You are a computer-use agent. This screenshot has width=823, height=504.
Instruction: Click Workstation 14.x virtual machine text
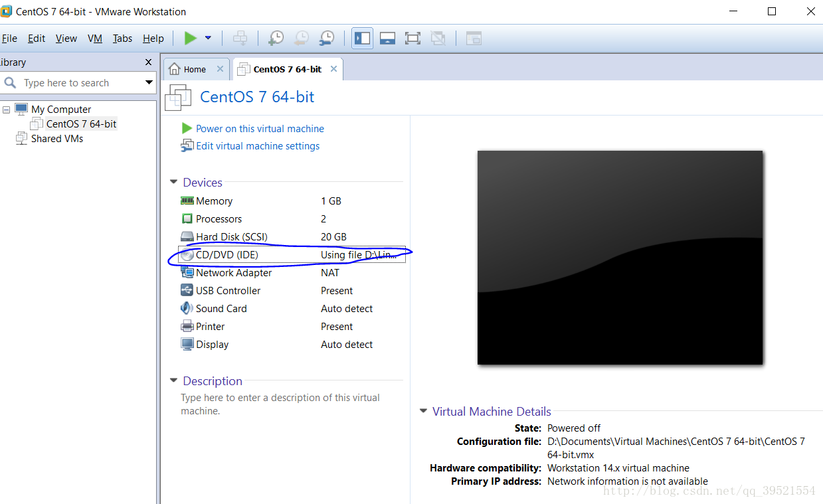pyautogui.click(x=618, y=468)
